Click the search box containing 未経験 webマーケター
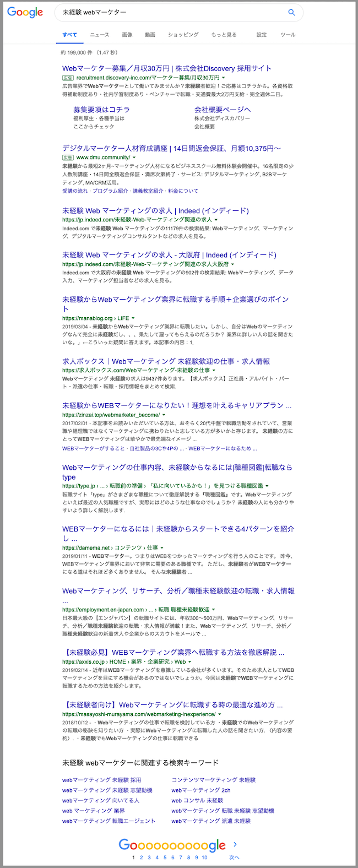This screenshot has height=868, width=358. (179, 13)
